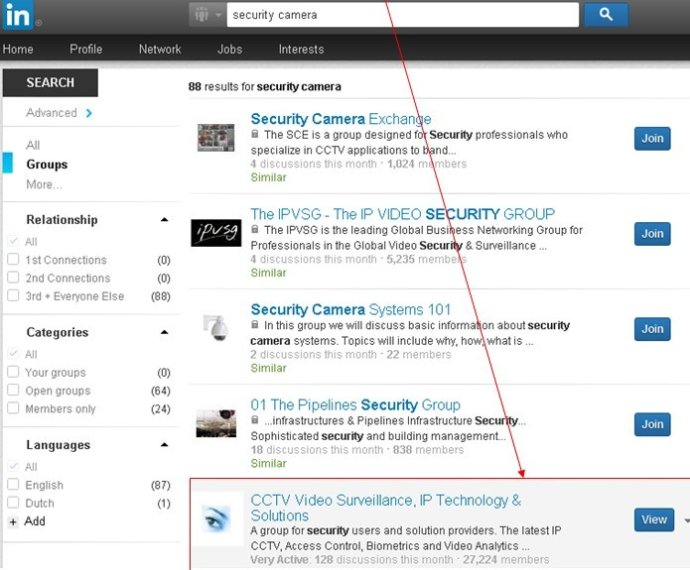Click the IPVSG group logo image
Screen dimensions: 690x570
point(216,233)
